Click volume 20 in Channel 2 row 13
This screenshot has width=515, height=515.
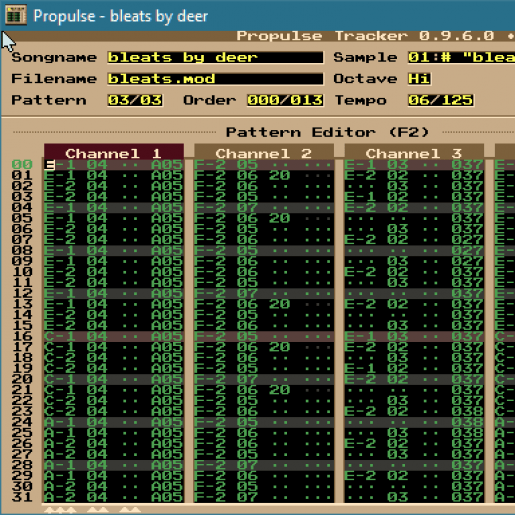pos(280,304)
